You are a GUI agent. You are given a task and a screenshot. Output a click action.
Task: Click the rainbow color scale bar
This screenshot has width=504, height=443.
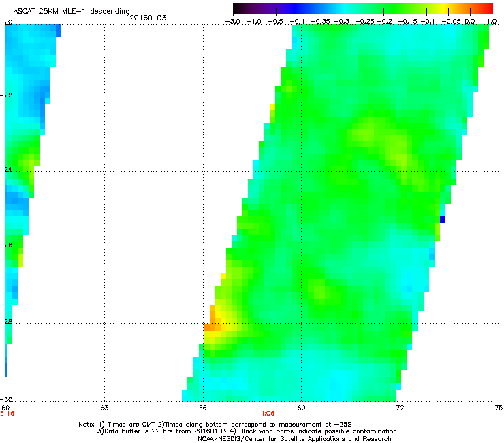pos(363,9)
